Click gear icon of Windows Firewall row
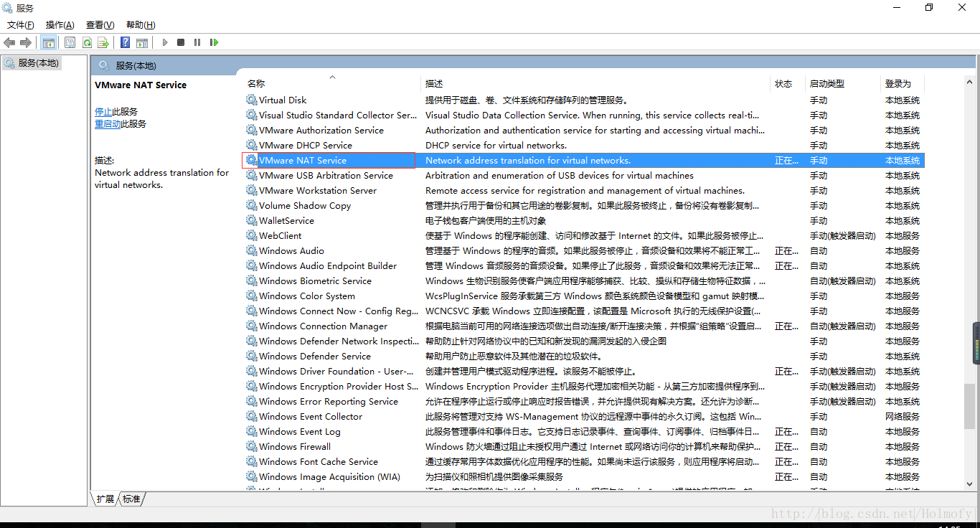 (251, 446)
